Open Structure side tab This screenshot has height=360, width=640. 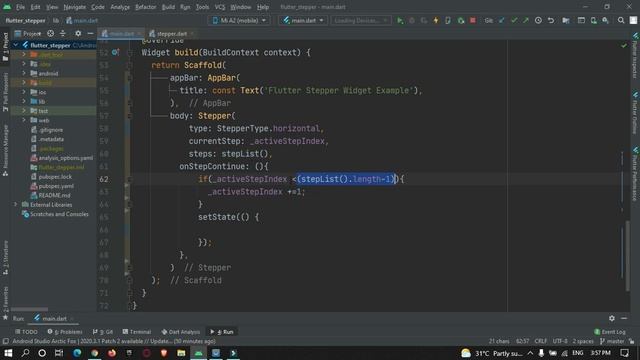(5, 257)
